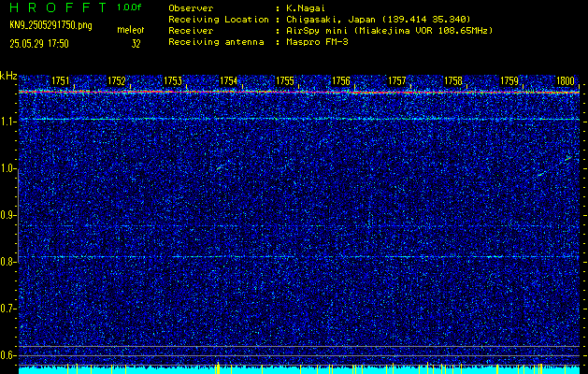The image size is (588, 374).
Task: Click the Receiving antenna label
Action: pos(216,42)
